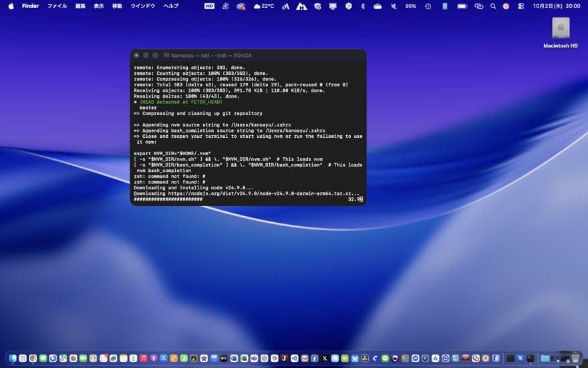The width and height of the screenshot is (588, 368).
Task: Open the Control Center toggles icon
Action: click(521, 6)
